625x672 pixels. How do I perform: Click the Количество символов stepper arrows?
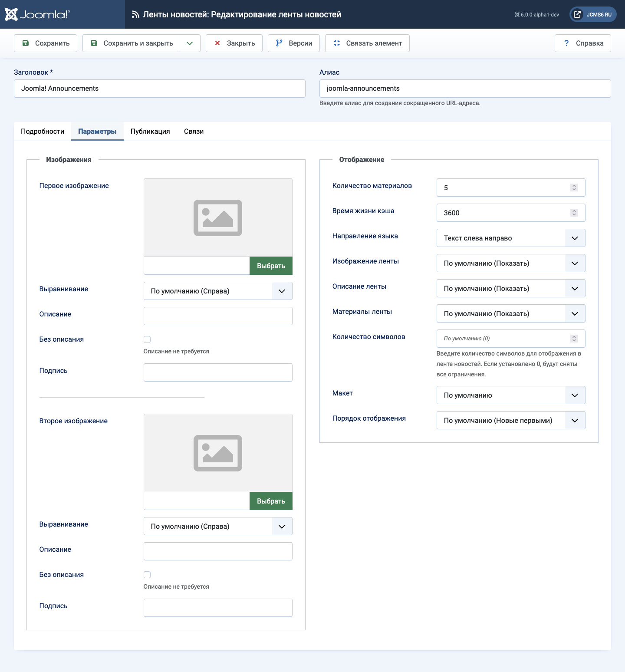574,339
